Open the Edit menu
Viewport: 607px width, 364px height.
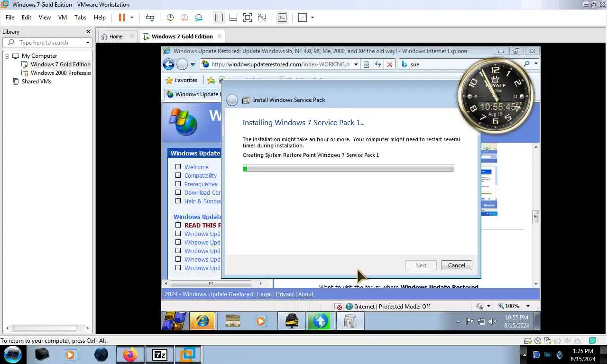pyautogui.click(x=27, y=18)
